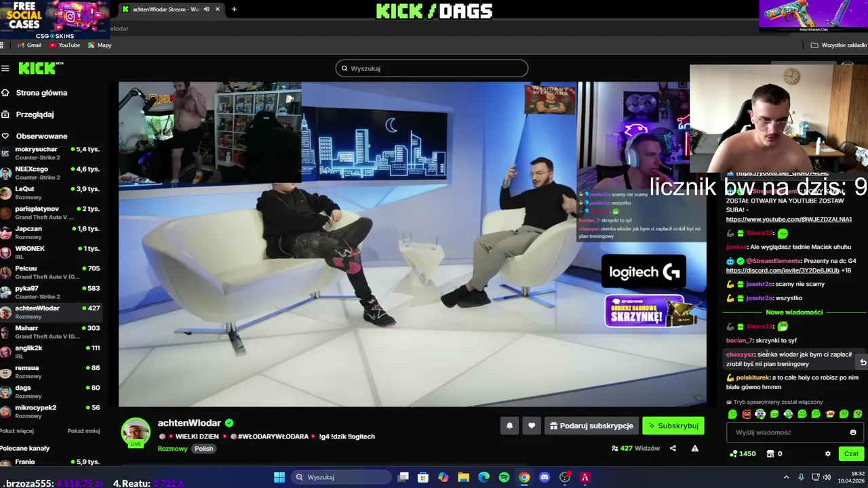Open Wszystkie zakładki bookmarks folder
Image resolution: width=868 pixels, height=488 pixels.
839,45
